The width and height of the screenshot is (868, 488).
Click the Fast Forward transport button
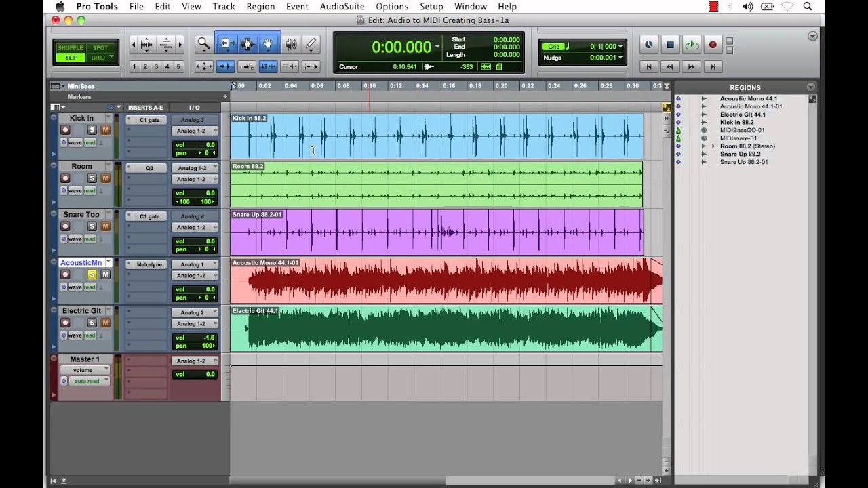click(691, 66)
